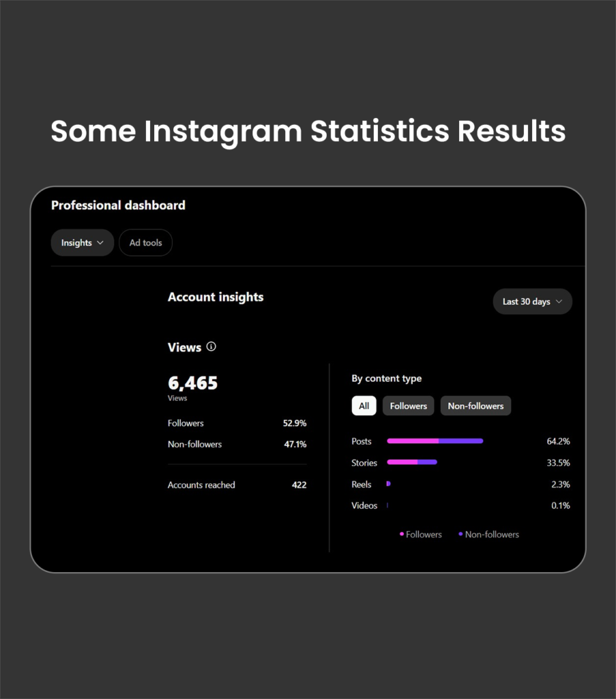Click the 6,465 views total
This screenshot has width=616, height=699.
point(192,383)
